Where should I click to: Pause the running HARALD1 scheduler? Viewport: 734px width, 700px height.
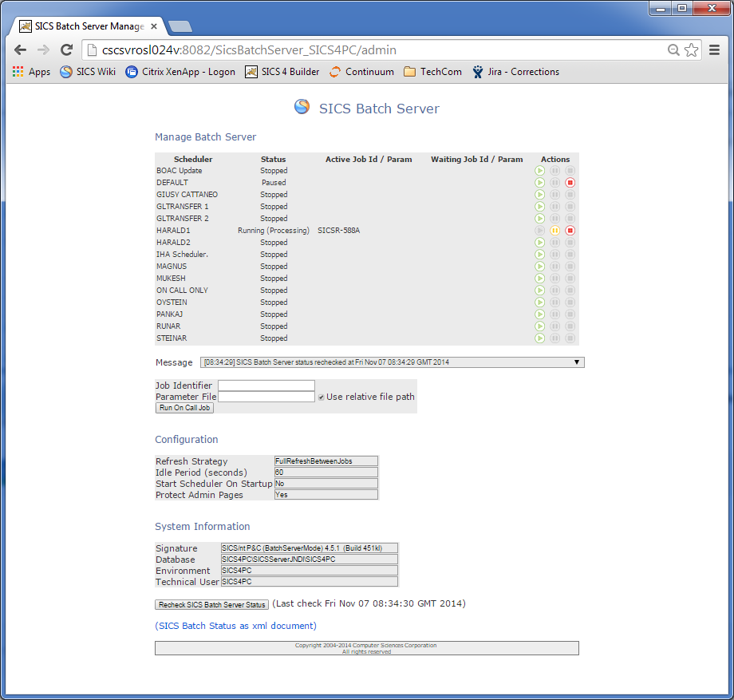(x=554, y=230)
